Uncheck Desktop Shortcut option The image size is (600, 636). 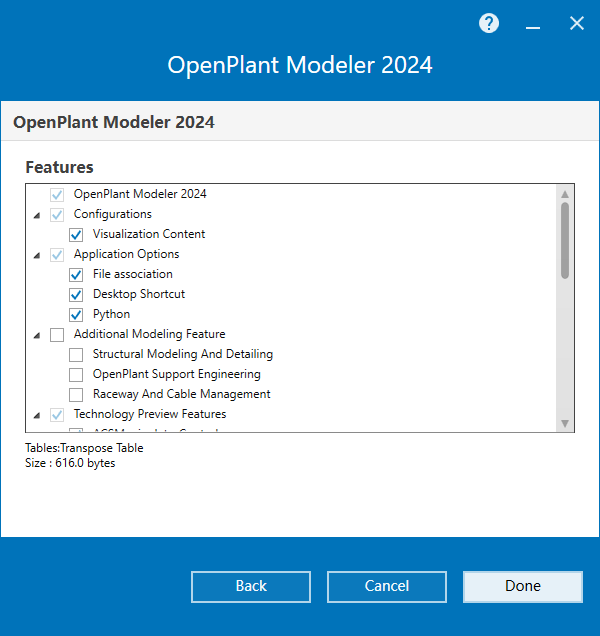coord(76,294)
